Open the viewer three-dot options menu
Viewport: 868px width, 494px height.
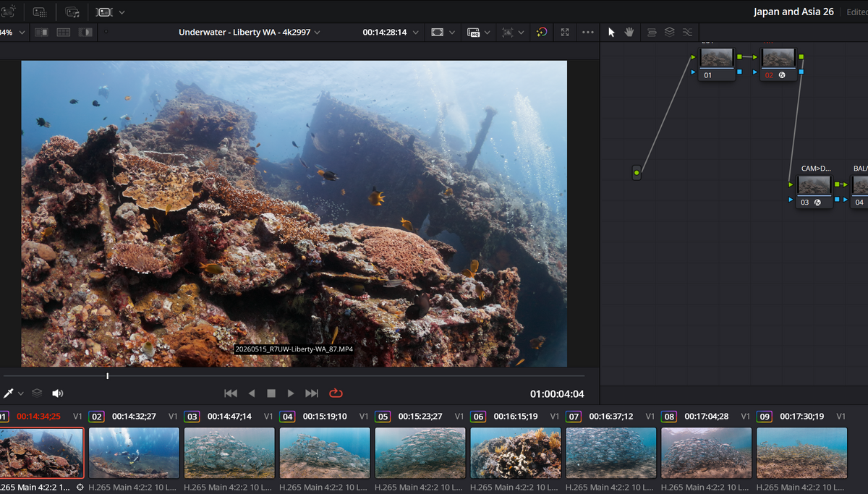tap(587, 33)
